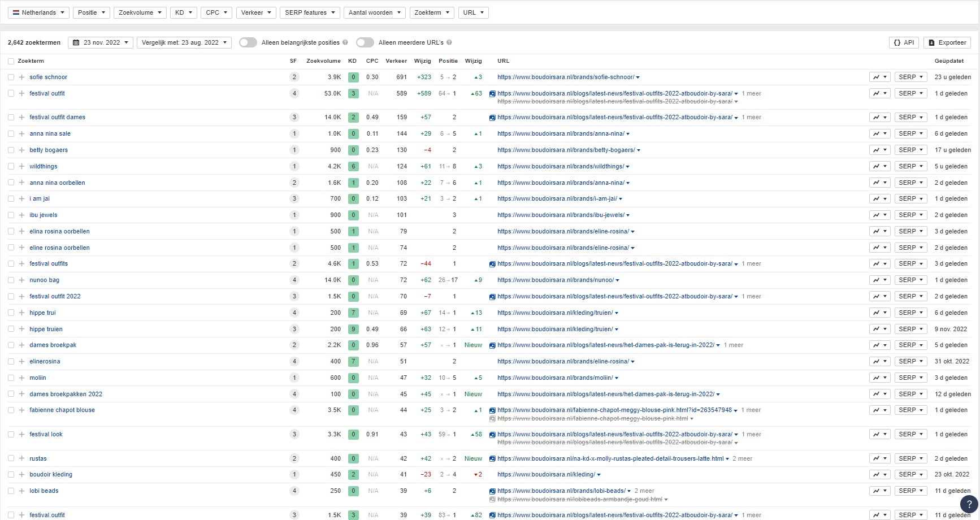Check the box for anna nina oorbellen

11,183
